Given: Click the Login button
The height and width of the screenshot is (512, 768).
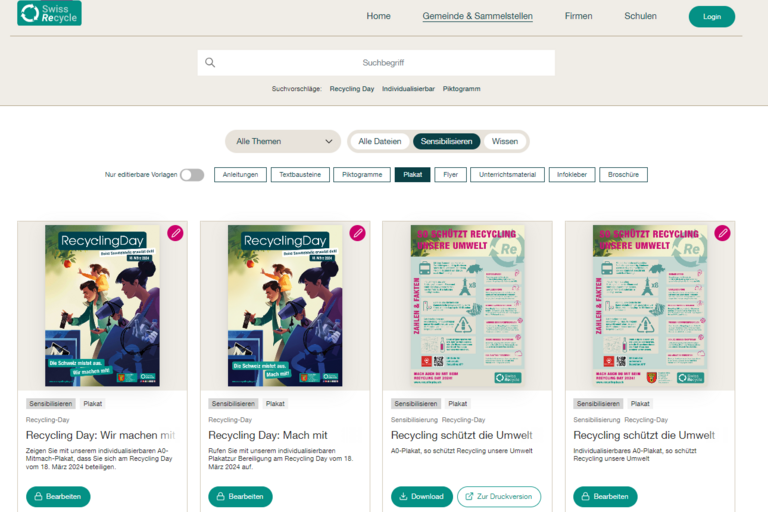Looking at the screenshot, I should click(711, 16).
